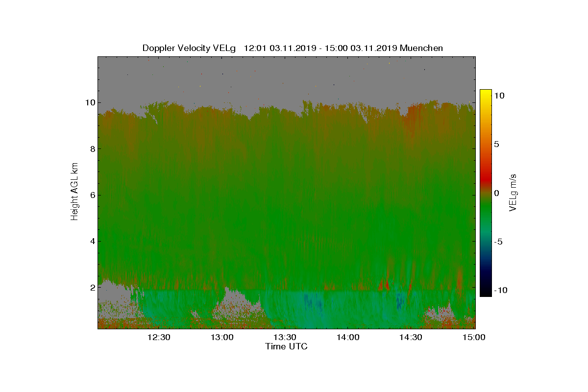Click the '14:30' time tick label
Viewport: 588px width, 392px height.
point(411,337)
